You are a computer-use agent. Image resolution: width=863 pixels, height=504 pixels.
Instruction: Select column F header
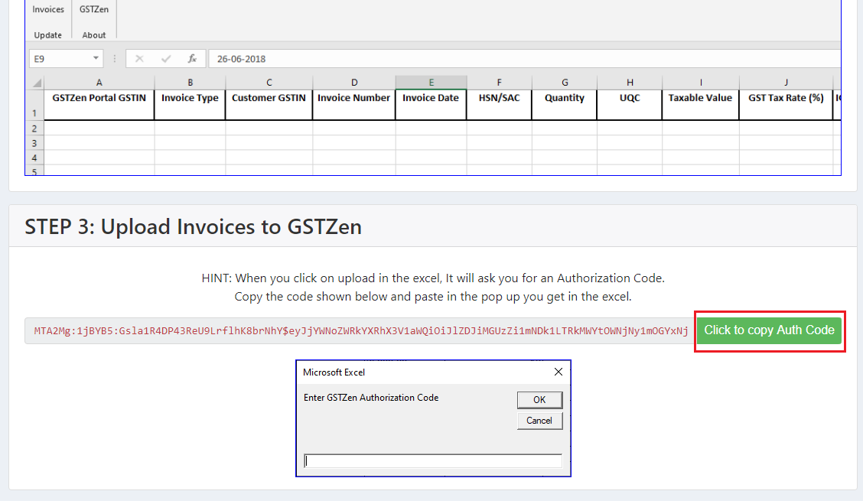tap(499, 83)
